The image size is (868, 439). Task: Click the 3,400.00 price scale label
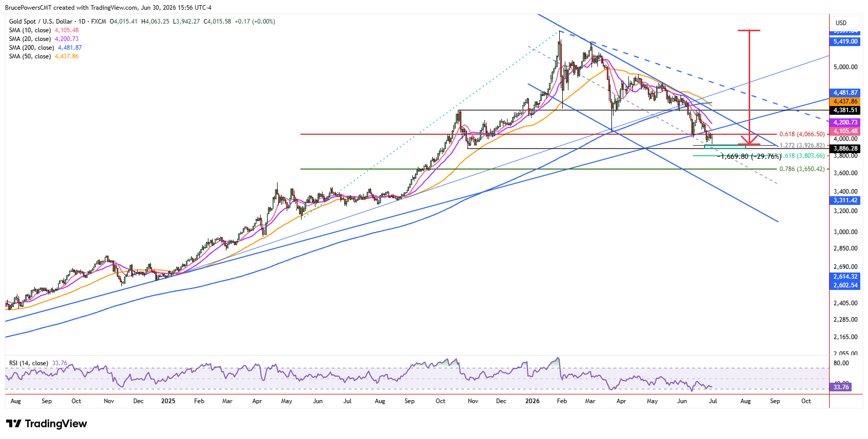point(845,192)
